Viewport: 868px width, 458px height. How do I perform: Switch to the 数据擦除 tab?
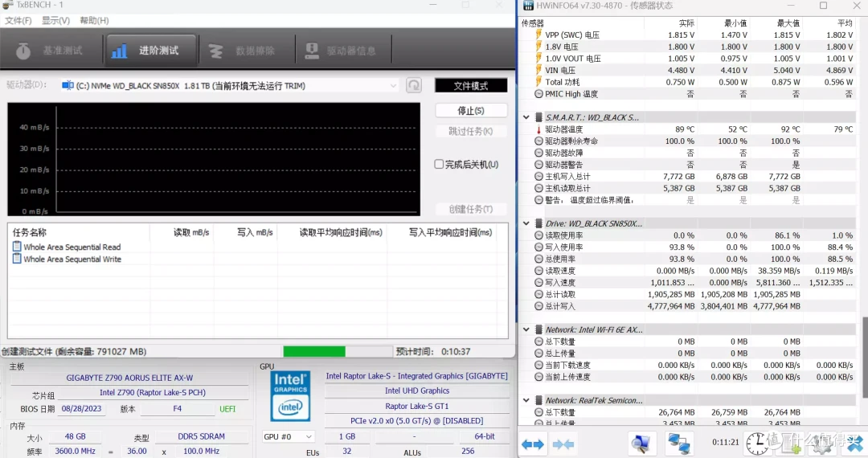click(245, 51)
